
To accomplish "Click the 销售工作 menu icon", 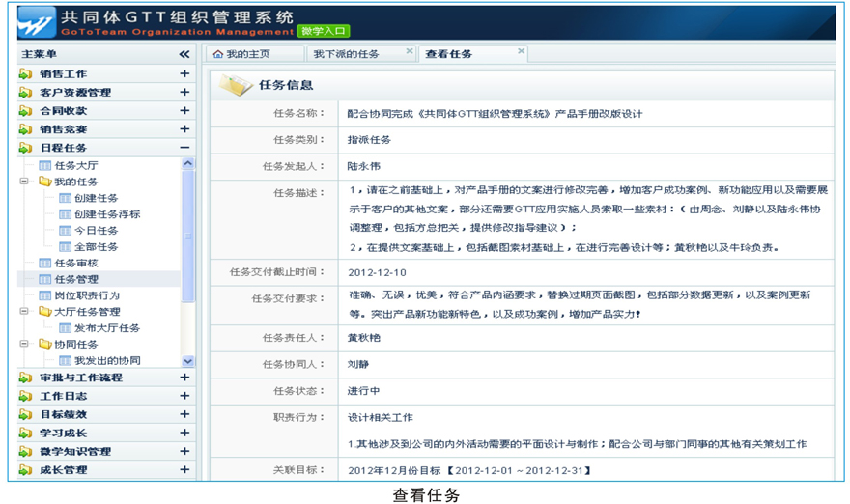I will pos(25,74).
